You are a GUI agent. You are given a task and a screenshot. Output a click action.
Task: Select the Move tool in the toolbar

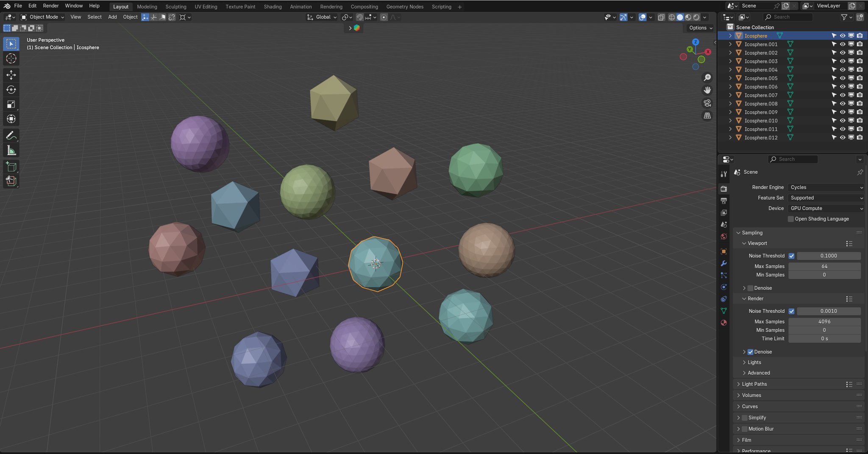(11, 75)
